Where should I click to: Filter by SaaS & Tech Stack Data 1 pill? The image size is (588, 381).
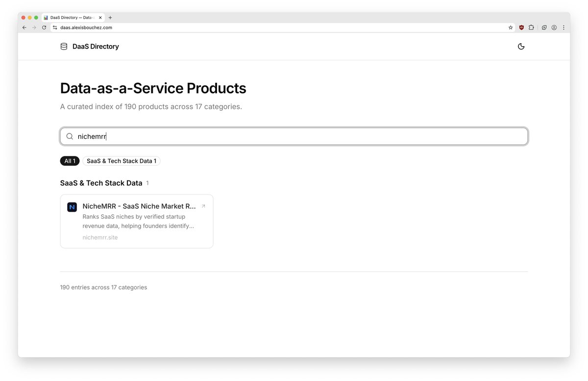coord(122,161)
